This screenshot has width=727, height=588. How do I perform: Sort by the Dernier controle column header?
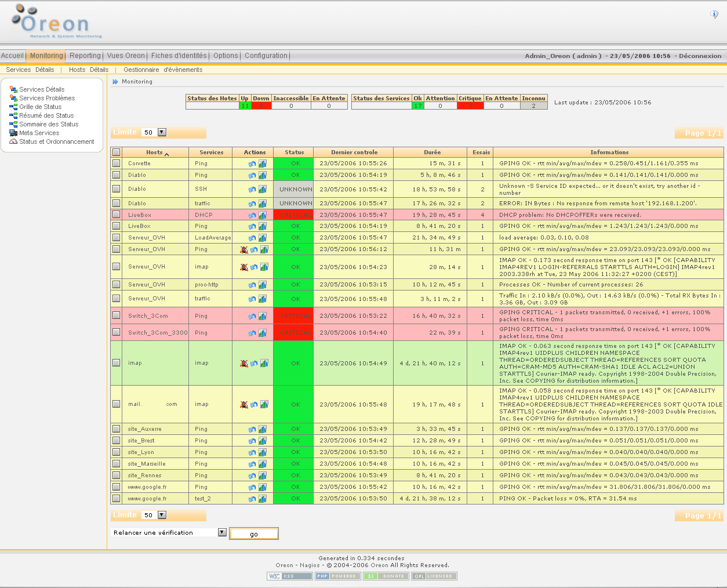click(x=354, y=153)
